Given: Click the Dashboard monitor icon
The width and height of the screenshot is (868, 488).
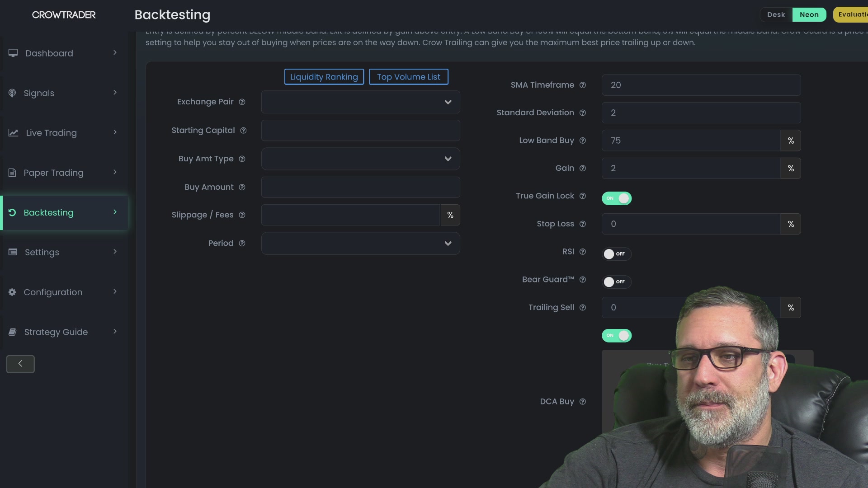Looking at the screenshot, I should coord(13,53).
